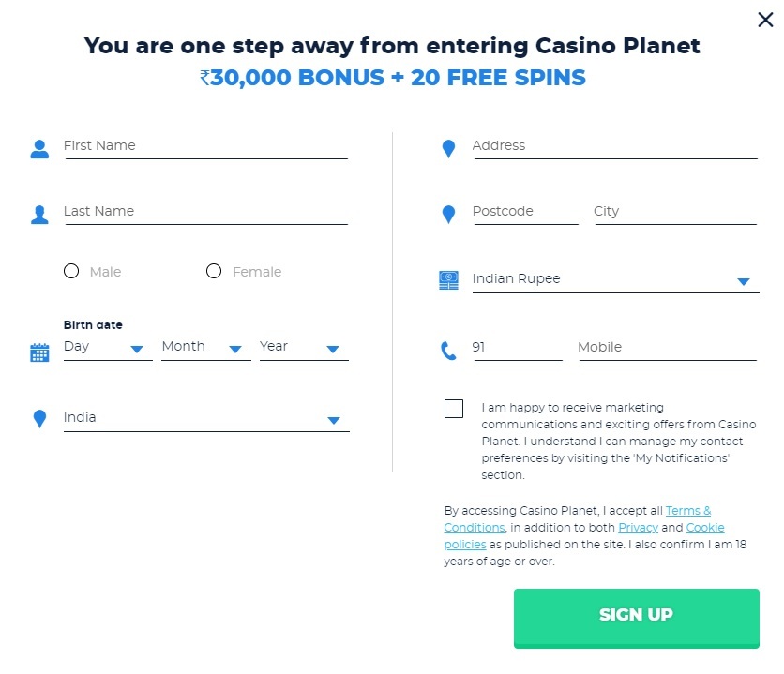
Task: Open the Day dropdown
Action: click(136, 349)
